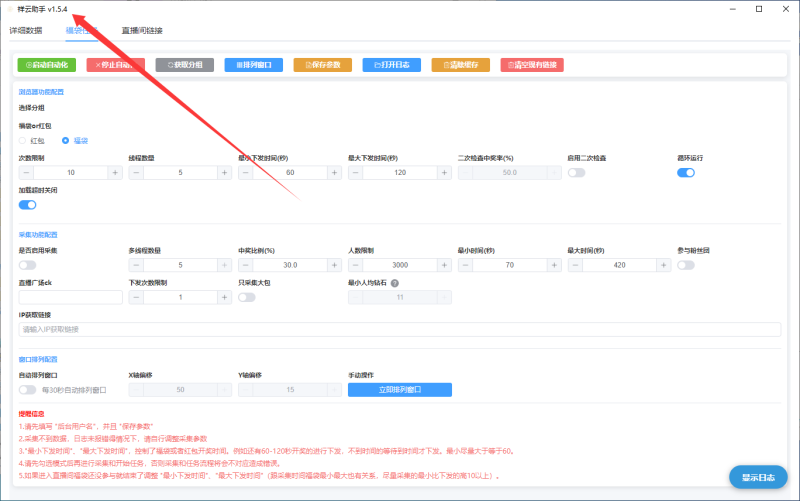Decrease 最小下发时间 with its minus button
The height and width of the screenshot is (501, 800).
pos(245,173)
